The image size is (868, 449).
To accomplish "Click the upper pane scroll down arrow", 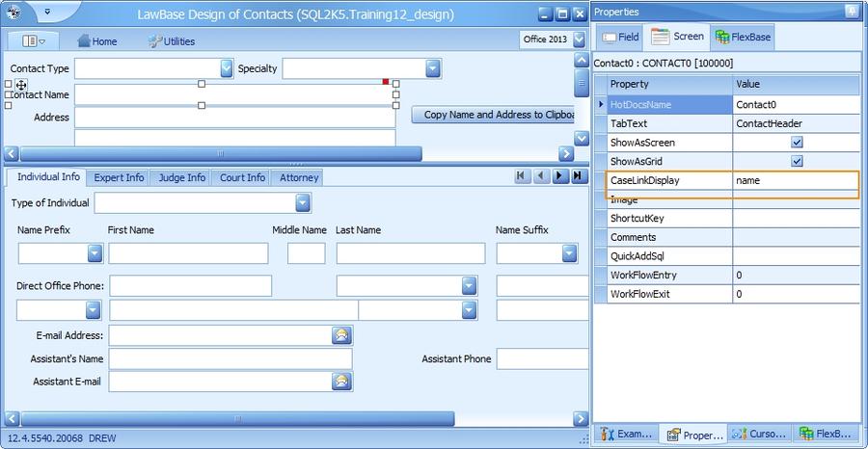I will (582, 138).
